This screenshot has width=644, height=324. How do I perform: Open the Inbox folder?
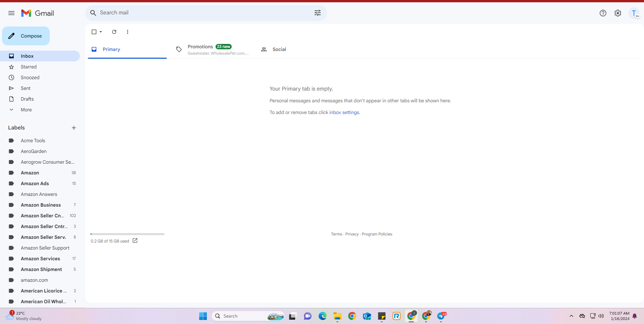tap(40, 56)
